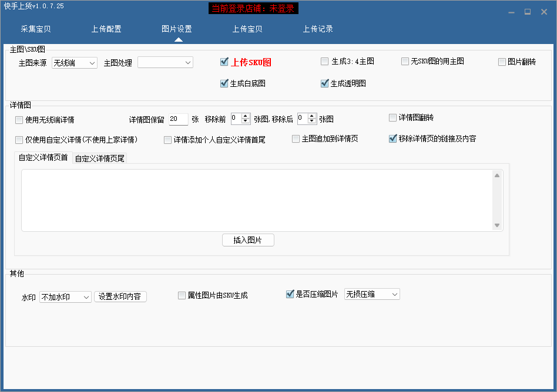Decrease 移除后 image count with down arrow

coord(312,121)
